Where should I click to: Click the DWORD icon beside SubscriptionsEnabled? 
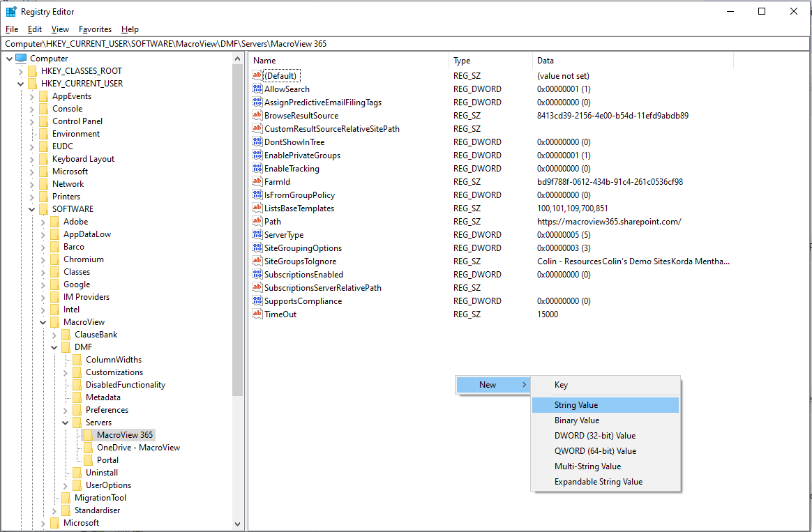click(257, 274)
